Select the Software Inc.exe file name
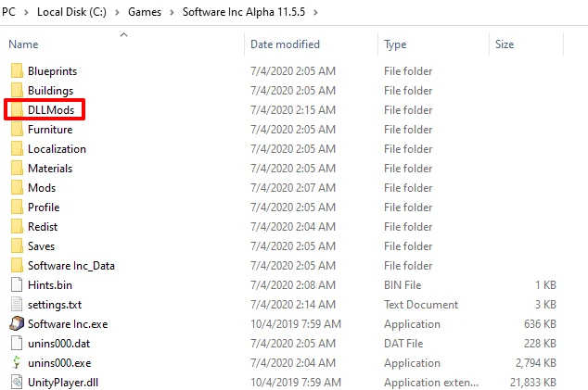This screenshot has height=390, width=588. click(x=68, y=324)
